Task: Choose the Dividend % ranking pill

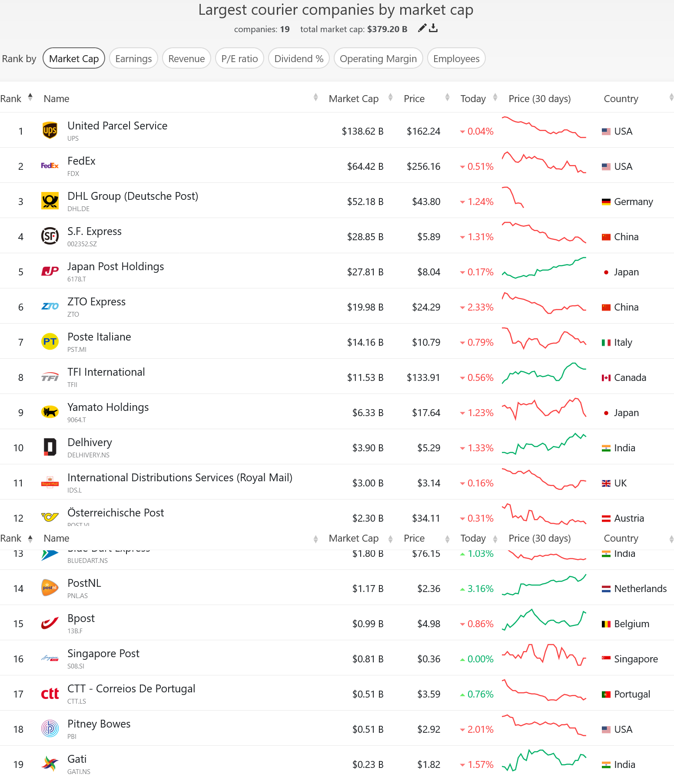Action: (x=299, y=58)
